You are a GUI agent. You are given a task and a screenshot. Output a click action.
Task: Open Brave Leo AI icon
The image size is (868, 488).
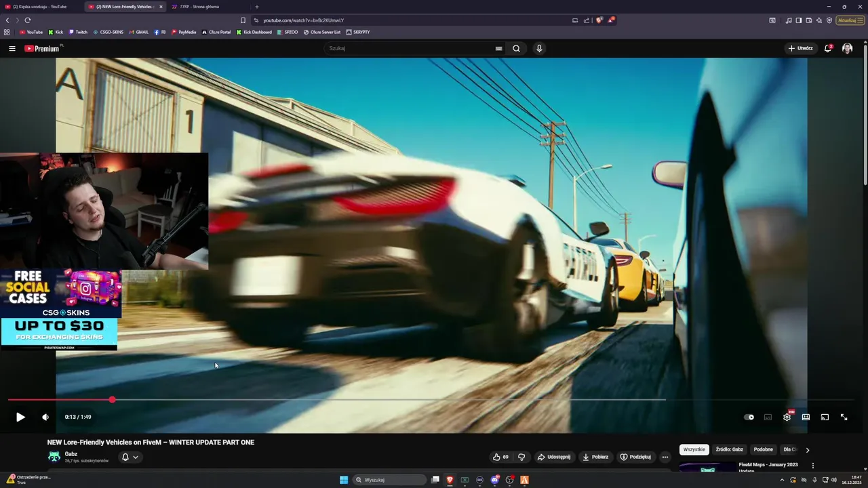pyautogui.click(x=819, y=20)
